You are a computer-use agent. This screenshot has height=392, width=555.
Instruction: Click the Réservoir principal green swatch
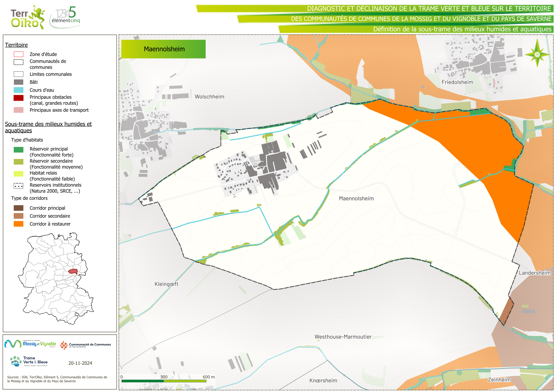point(19,150)
